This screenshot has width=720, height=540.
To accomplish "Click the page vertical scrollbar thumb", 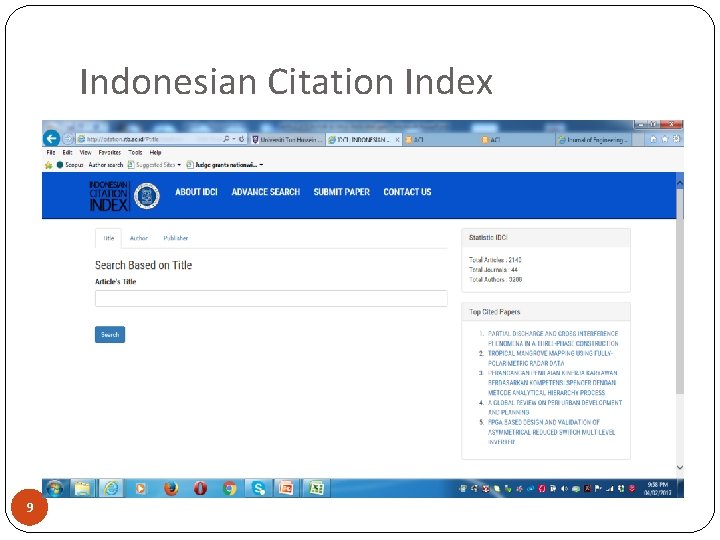I will [x=680, y=290].
